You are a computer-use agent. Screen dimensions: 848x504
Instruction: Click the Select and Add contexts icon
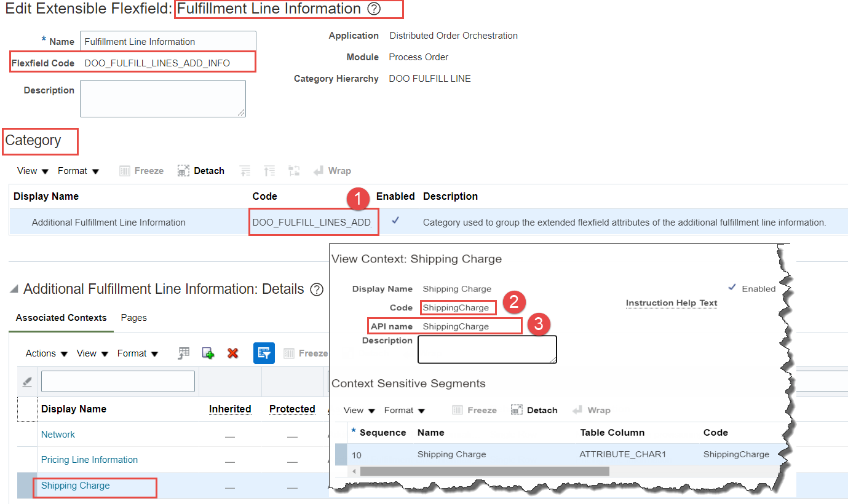[x=183, y=353]
